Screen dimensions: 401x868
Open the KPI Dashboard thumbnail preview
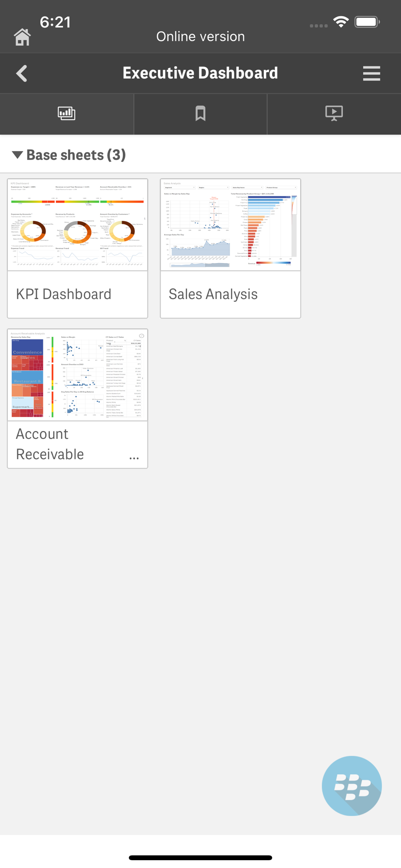pyautogui.click(x=78, y=225)
